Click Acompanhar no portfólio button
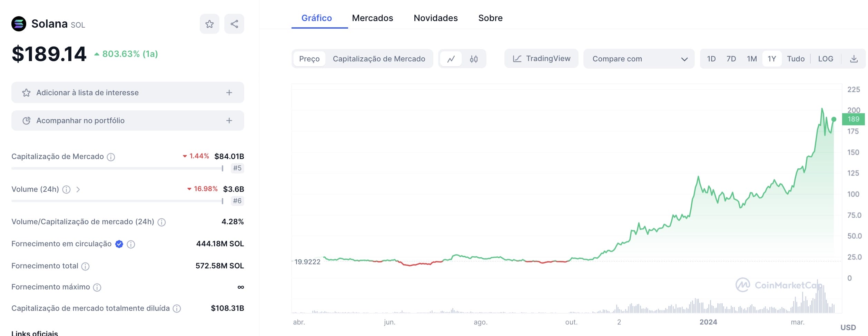This screenshot has height=336, width=868. pos(128,120)
